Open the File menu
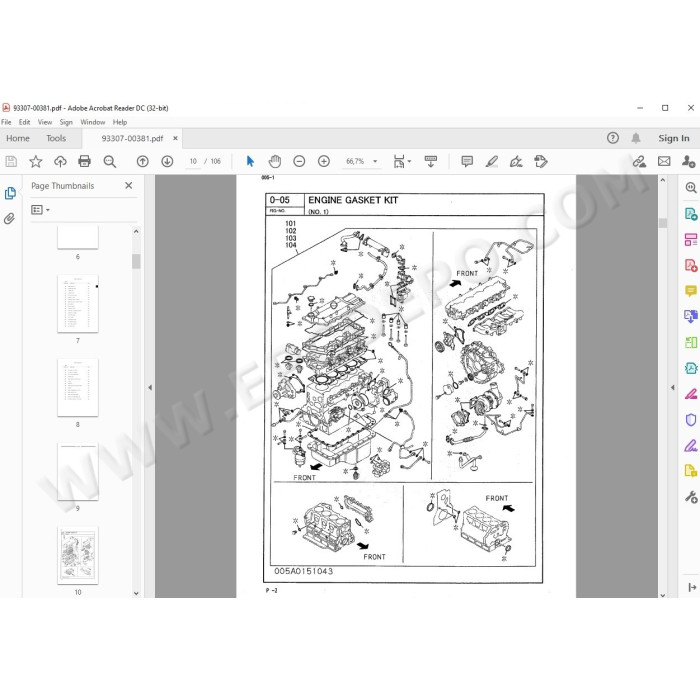 [x=6, y=122]
